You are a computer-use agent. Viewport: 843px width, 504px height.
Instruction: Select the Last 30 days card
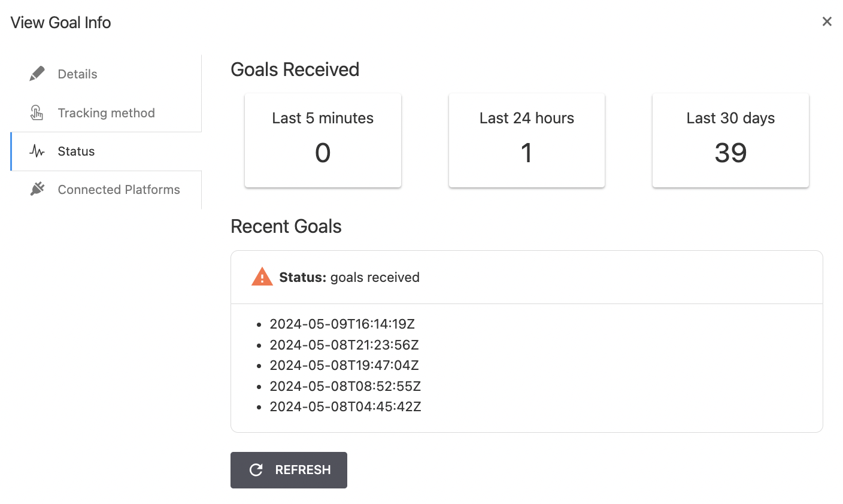coord(730,140)
